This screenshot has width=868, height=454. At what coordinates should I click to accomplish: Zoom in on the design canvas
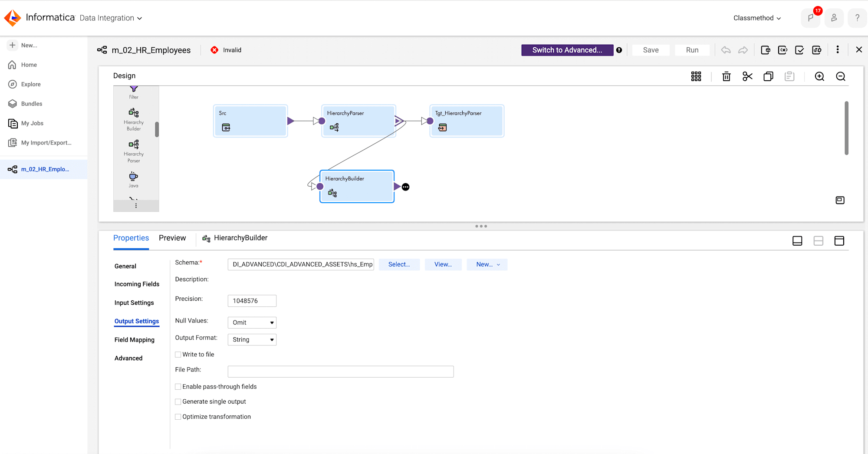[819, 76]
